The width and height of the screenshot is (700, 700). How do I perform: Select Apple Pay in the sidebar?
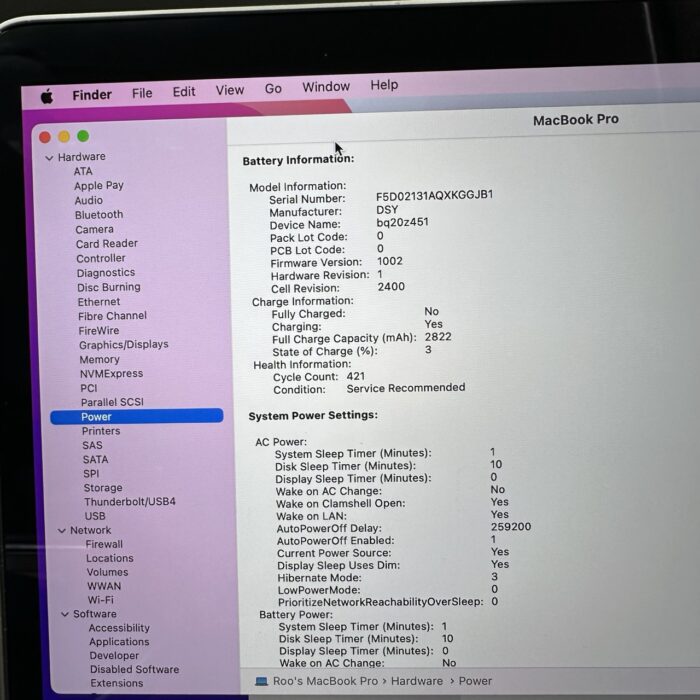[99, 186]
